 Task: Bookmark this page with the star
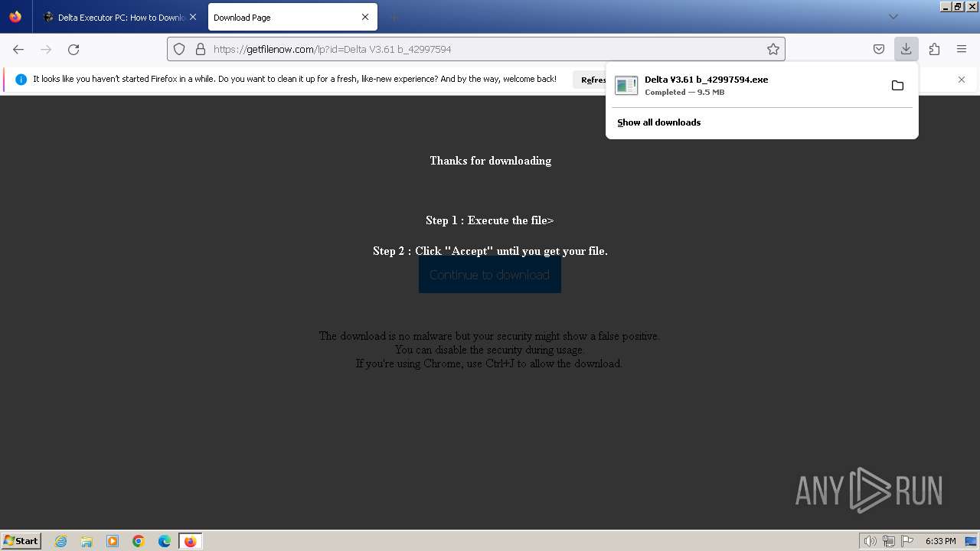pyautogui.click(x=773, y=49)
